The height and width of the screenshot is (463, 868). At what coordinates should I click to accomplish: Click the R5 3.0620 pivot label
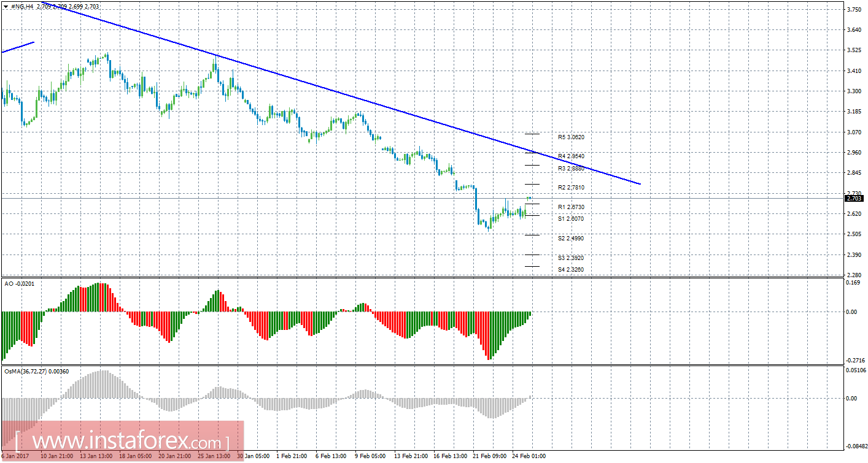571,137
